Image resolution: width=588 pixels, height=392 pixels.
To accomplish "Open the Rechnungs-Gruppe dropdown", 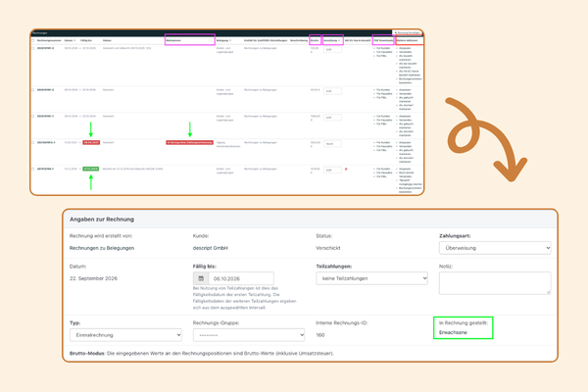I will [249, 335].
